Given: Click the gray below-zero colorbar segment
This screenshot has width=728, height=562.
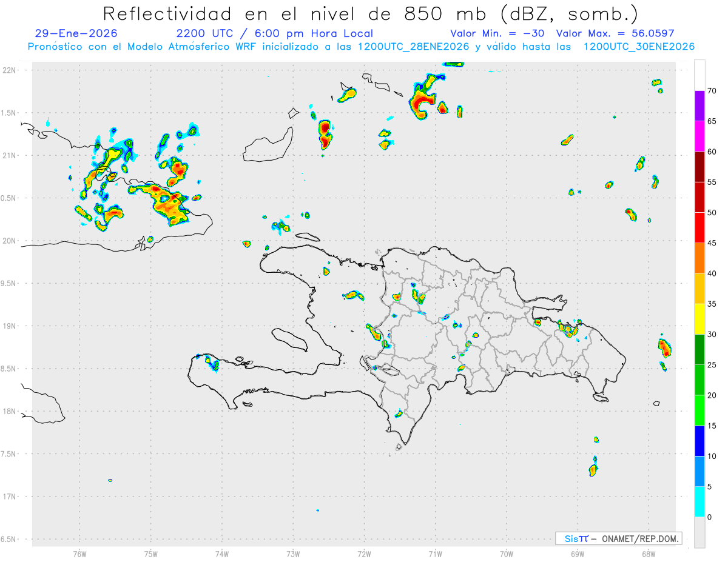Looking at the screenshot, I should click(x=699, y=532).
